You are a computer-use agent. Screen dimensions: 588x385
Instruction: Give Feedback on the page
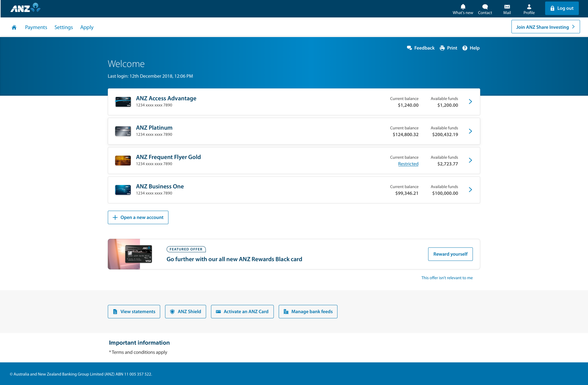click(421, 48)
